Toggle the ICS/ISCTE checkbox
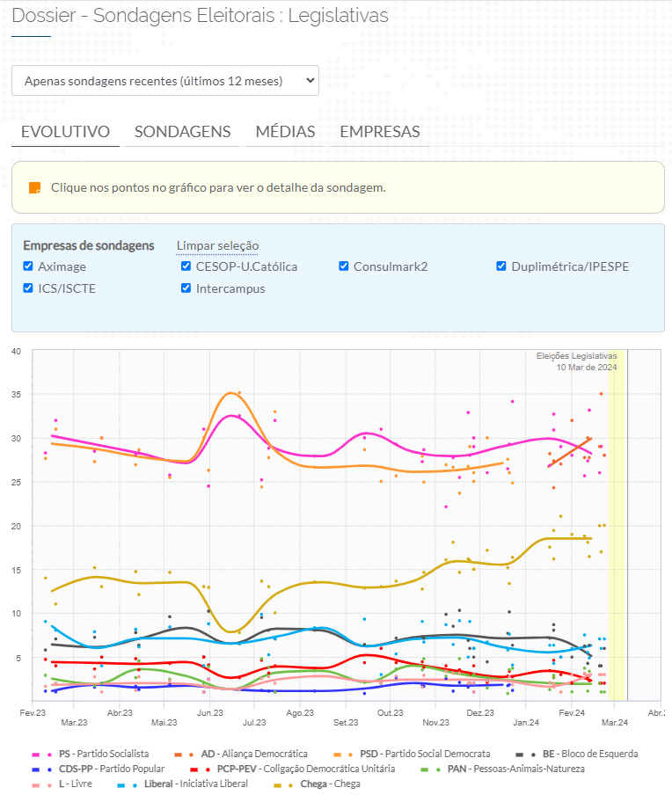The width and height of the screenshot is (672, 802). coord(29,288)
